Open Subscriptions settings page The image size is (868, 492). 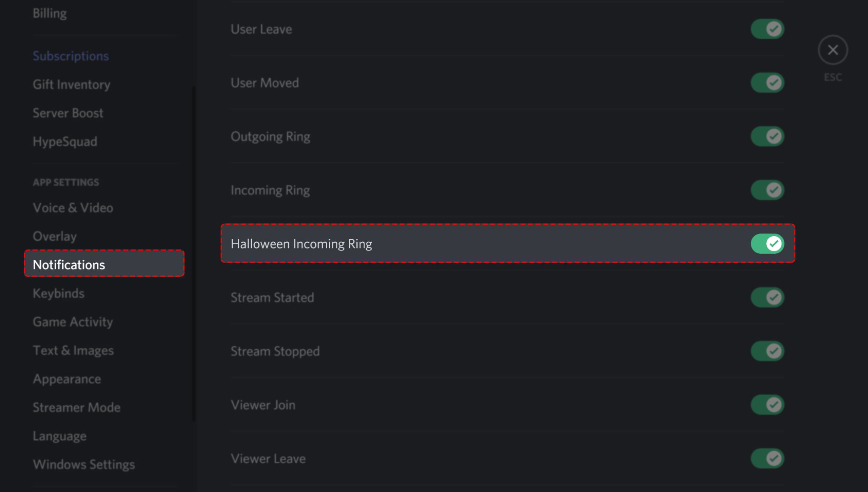click(71, 55)
